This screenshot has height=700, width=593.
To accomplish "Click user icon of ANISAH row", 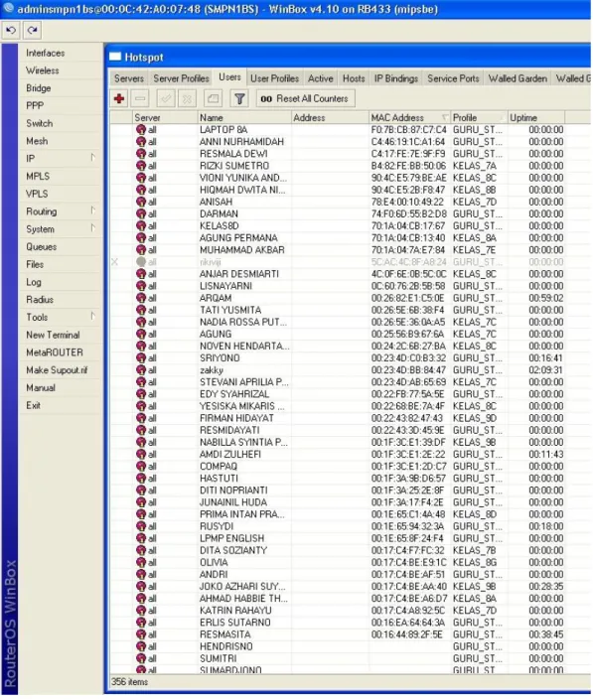I will (141, 203).
